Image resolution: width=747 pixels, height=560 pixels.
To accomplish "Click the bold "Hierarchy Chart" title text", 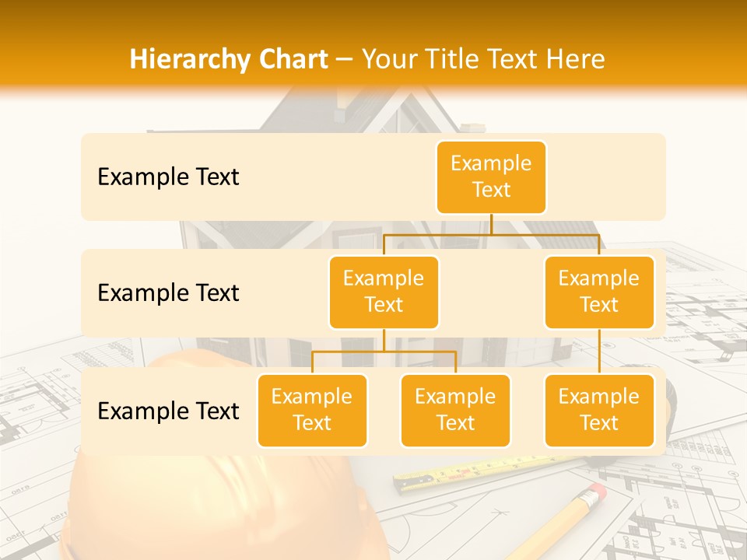I will click(x=228, y=59).
